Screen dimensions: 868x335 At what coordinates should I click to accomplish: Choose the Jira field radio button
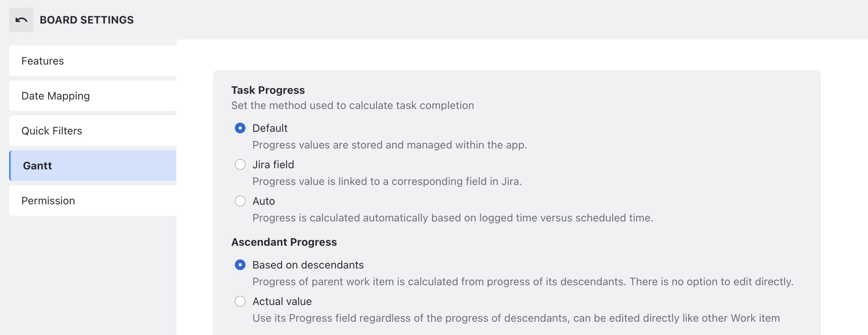(240, 164)
